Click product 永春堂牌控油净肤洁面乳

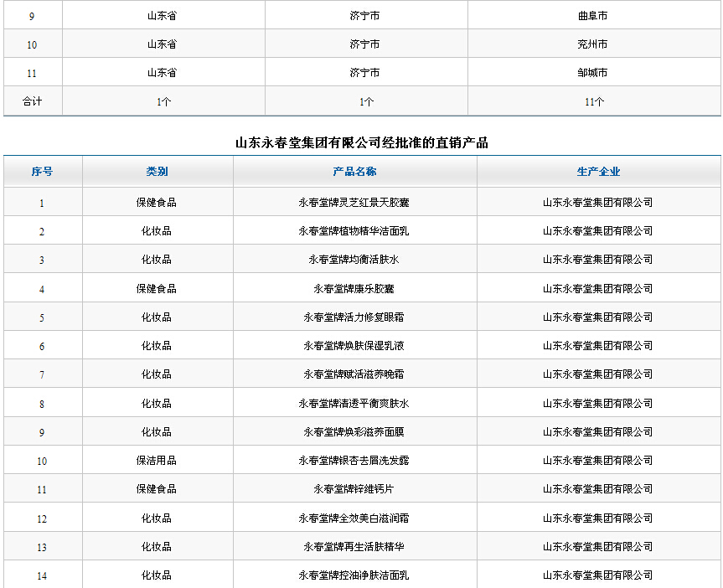tap(354, 575)
